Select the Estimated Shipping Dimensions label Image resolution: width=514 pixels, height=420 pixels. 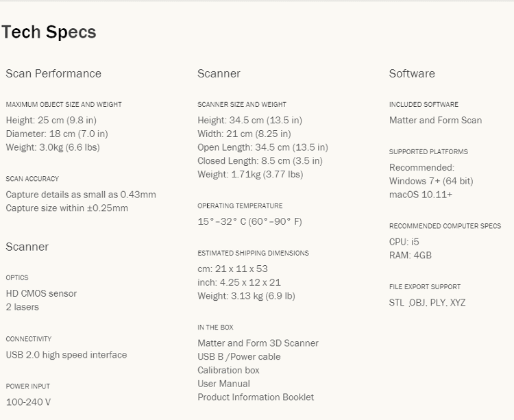[x=253, y=254]
